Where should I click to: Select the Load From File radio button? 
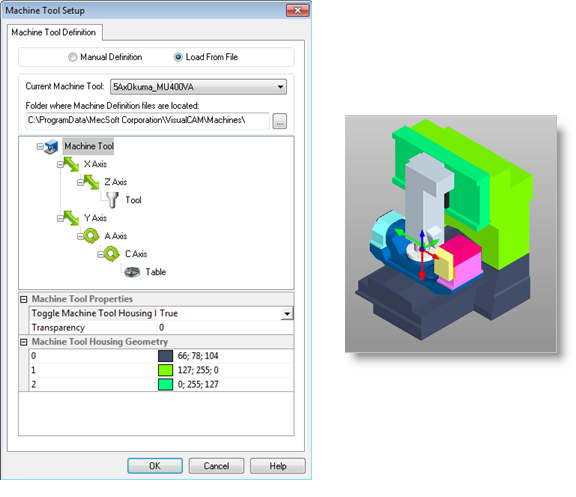click(178, 57)
